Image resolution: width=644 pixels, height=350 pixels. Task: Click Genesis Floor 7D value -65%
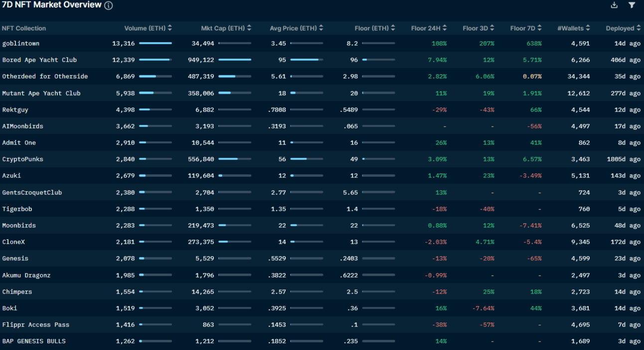point(534,258)
